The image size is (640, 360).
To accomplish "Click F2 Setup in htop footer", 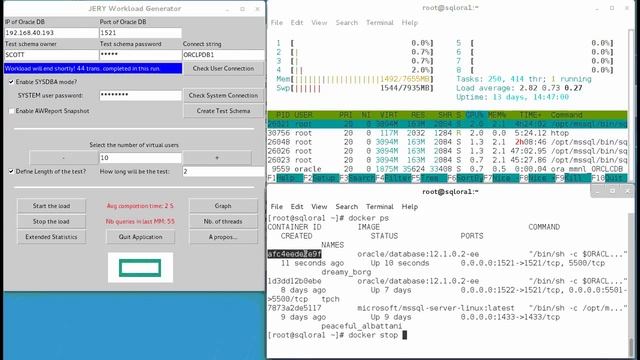I will pos(321,178).
